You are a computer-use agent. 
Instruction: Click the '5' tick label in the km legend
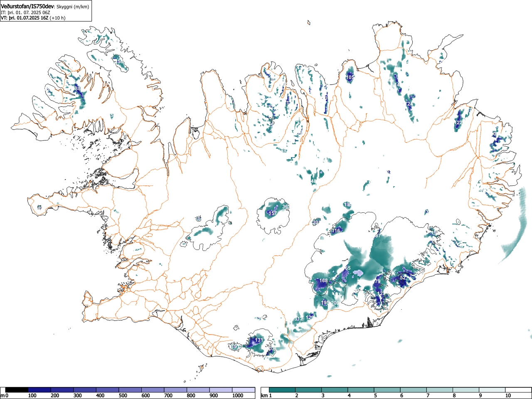point(375,396)
